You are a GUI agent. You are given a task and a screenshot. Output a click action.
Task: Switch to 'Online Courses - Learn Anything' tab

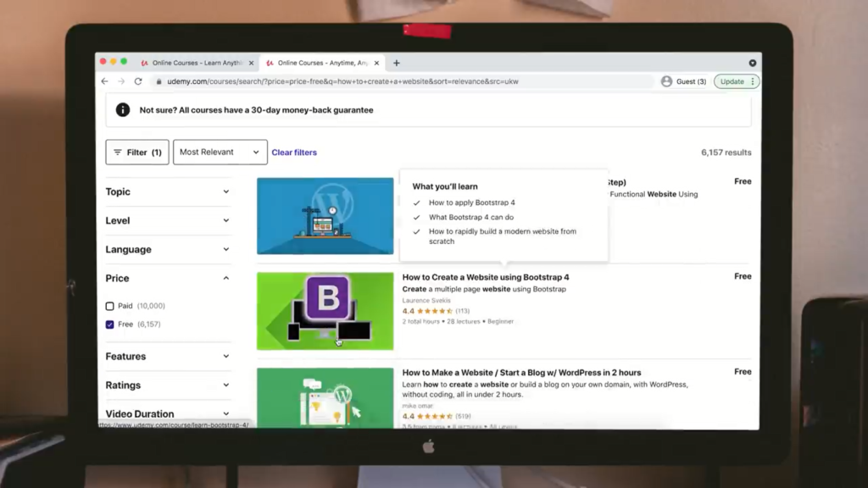coord(197,63)
